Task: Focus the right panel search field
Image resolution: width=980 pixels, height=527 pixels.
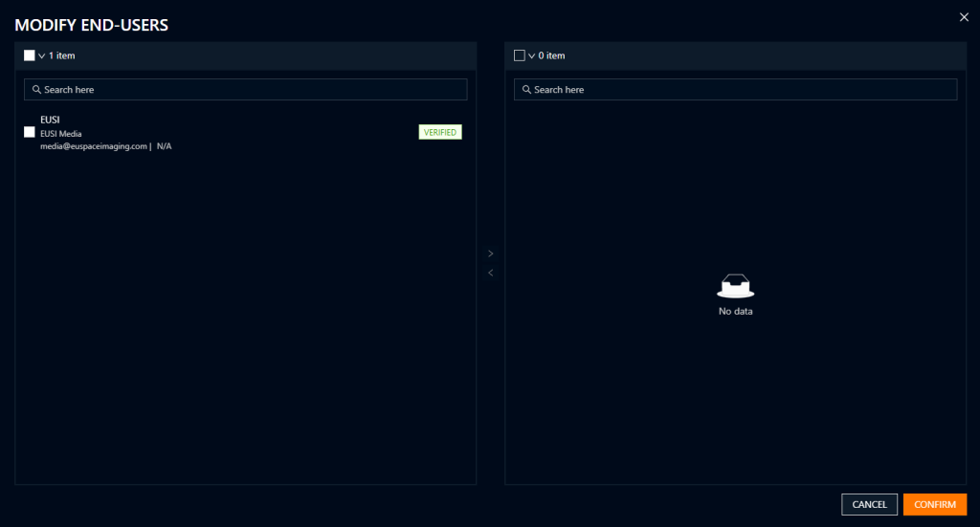Action: coord(737,89)
